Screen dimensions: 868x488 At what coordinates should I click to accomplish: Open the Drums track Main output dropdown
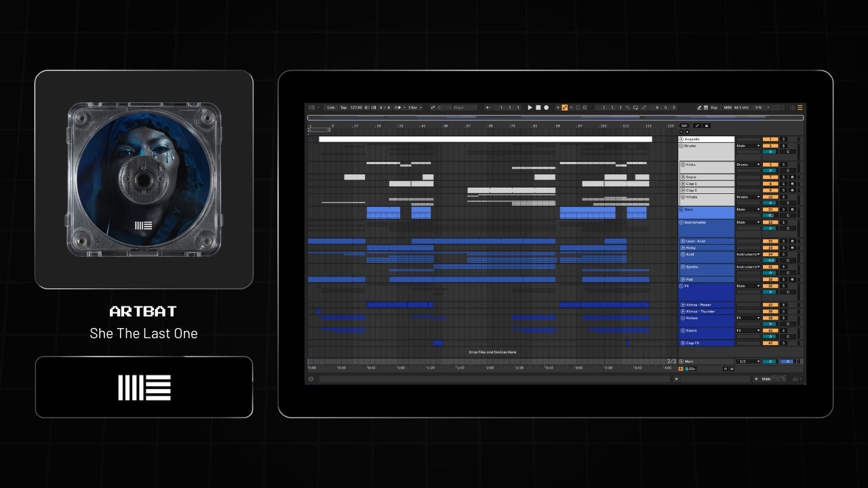[x=749, y=146]
